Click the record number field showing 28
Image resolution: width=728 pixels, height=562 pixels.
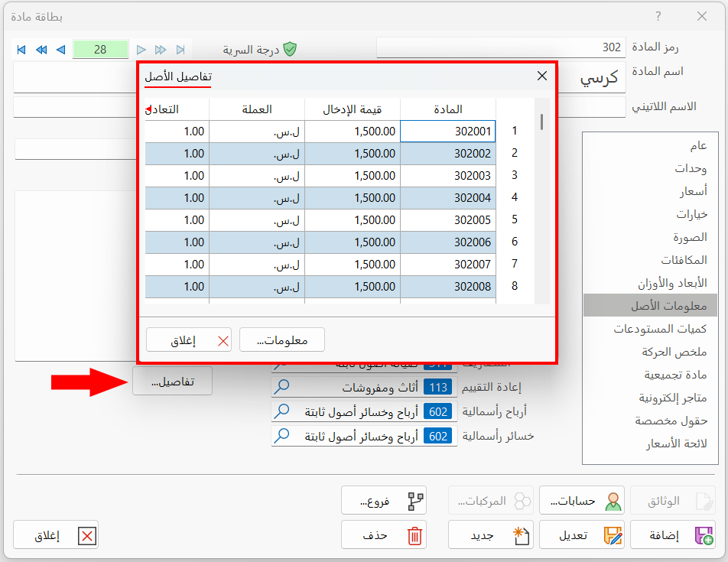pyautogui.click(x=100, y=49)
